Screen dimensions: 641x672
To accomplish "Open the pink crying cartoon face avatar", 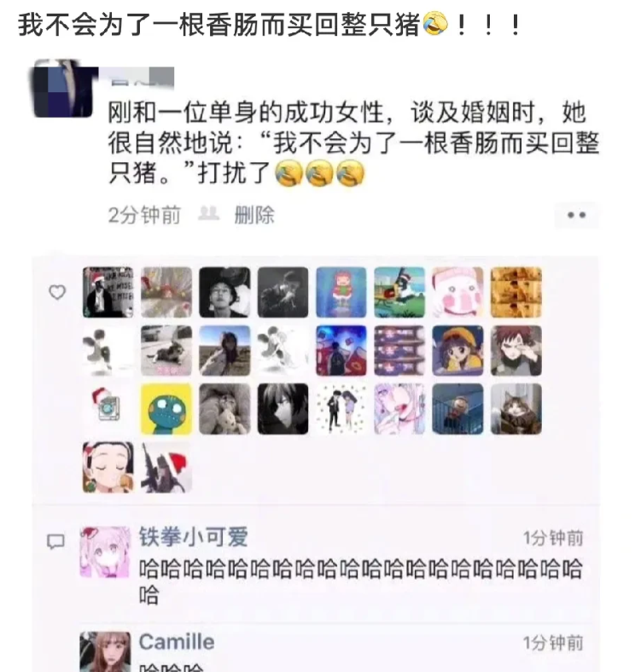I will coord(457,292).
